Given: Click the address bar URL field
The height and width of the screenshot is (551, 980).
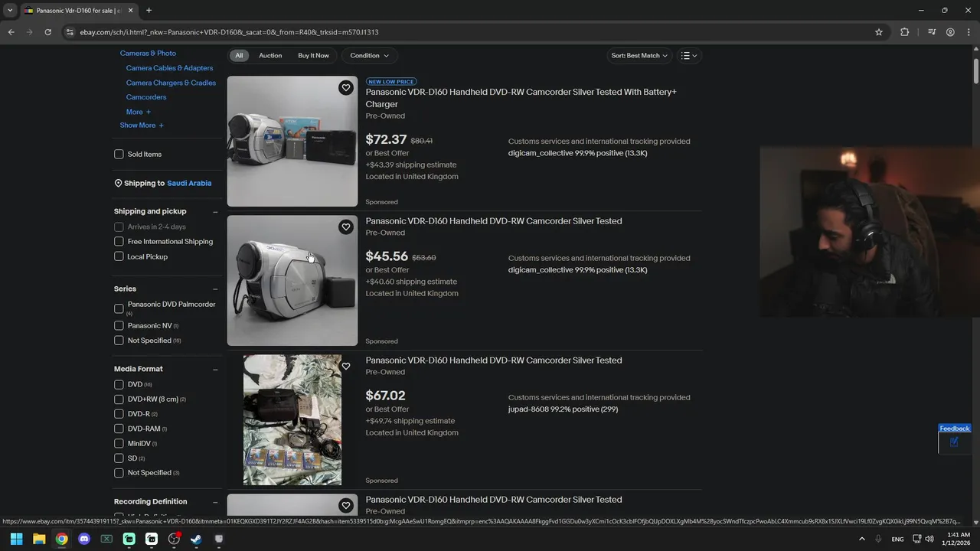Looking at the screenshot, I should (475, 32).
